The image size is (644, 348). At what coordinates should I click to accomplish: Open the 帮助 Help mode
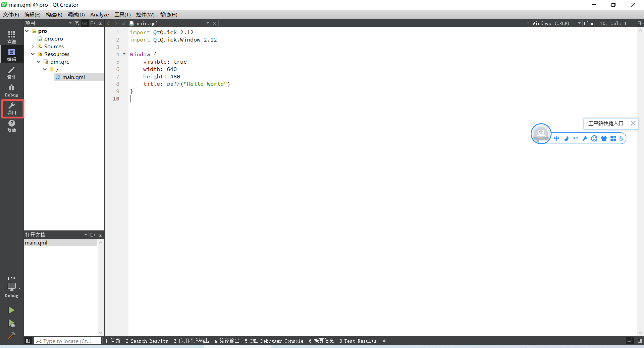tap(12, 126)
